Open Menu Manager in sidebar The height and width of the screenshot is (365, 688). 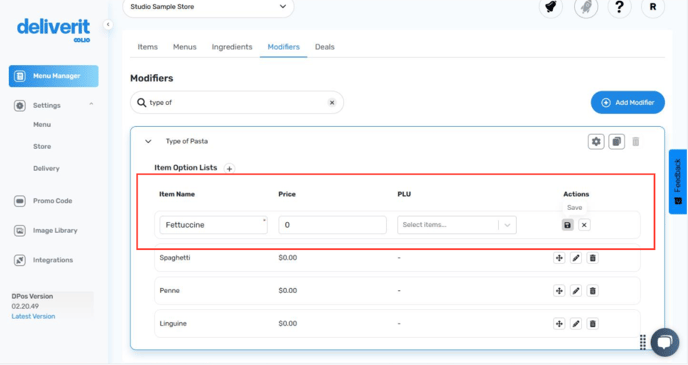pyautogui.click(x=54, y=76)
